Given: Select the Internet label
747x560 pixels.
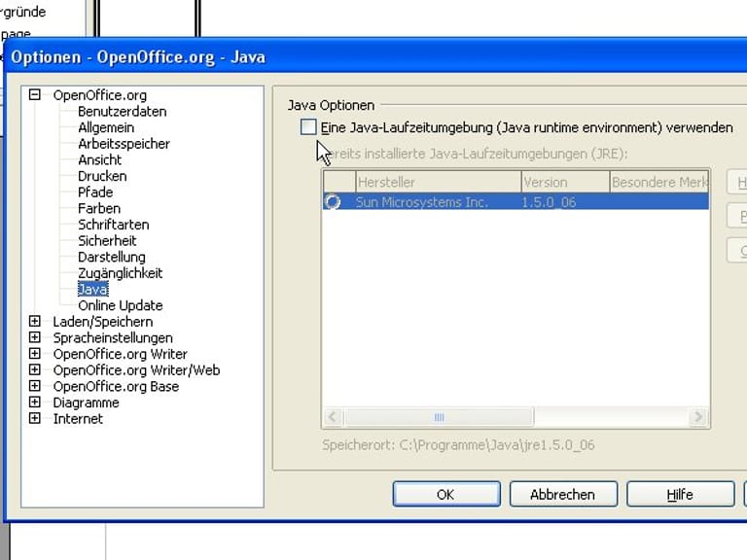Looking at the screenshot, I should click(78, 419).
